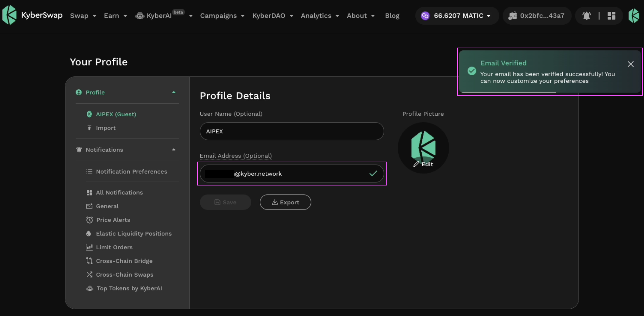Viewport: 644px width, 316px height.
Task: Expand the Swap menu
Action: (x=83, y=16)
